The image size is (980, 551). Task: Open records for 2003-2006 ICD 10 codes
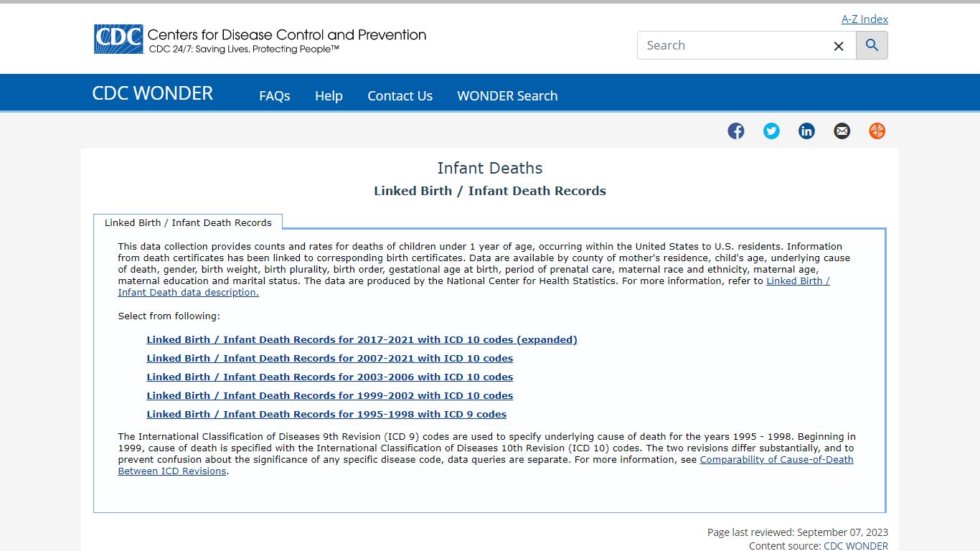click(x=330, y=377)
